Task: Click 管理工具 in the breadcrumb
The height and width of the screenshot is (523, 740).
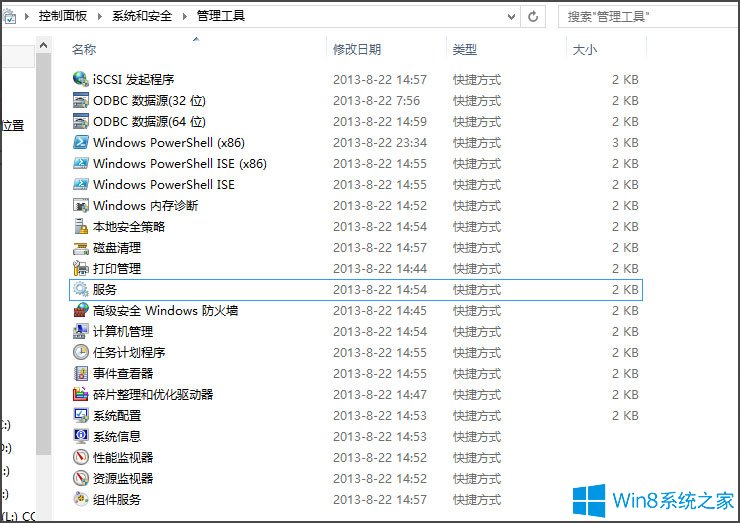Action: coord(221,16)
